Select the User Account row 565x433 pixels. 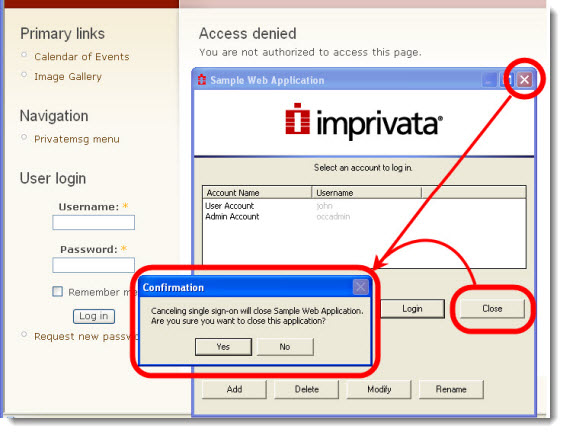tap(364, 206)
